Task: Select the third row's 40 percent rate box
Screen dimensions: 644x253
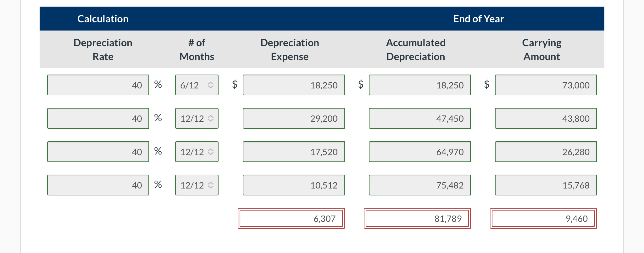Action: (x=98, y=152)
